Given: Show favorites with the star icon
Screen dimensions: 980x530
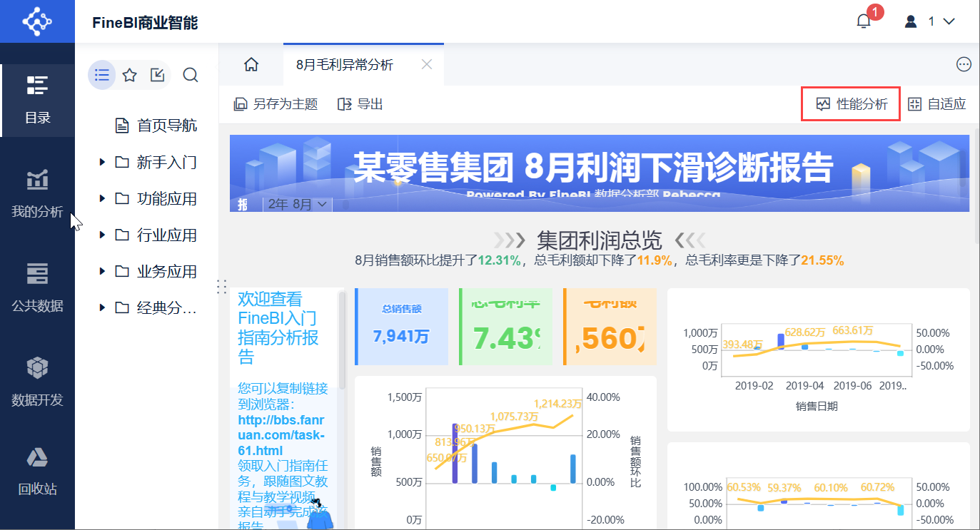Looking at the screenshot, I should (129, 75).
